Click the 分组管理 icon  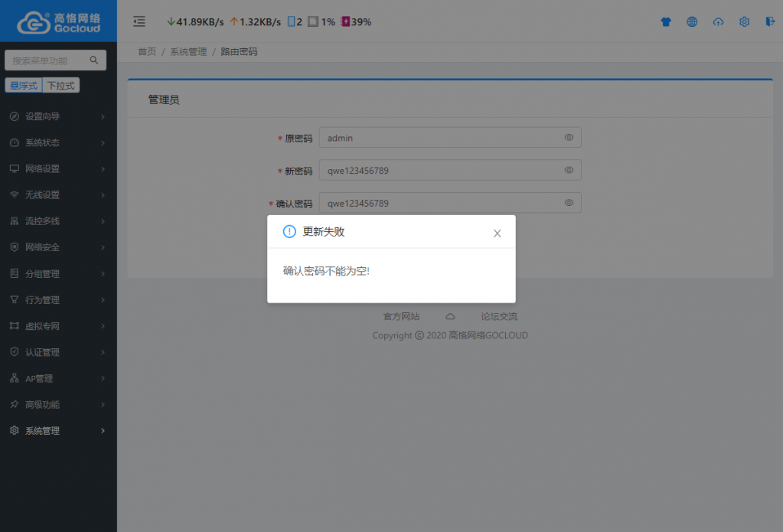15,273
